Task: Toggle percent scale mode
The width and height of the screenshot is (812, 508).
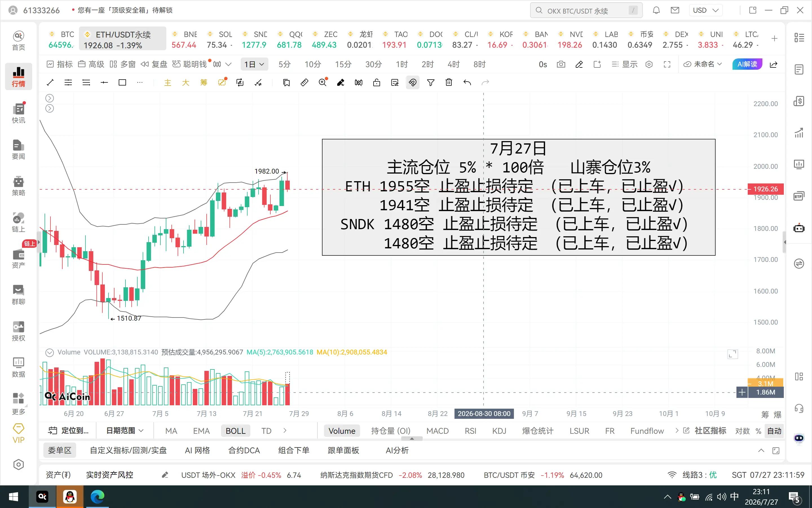Action: click(x=758, y=431)
